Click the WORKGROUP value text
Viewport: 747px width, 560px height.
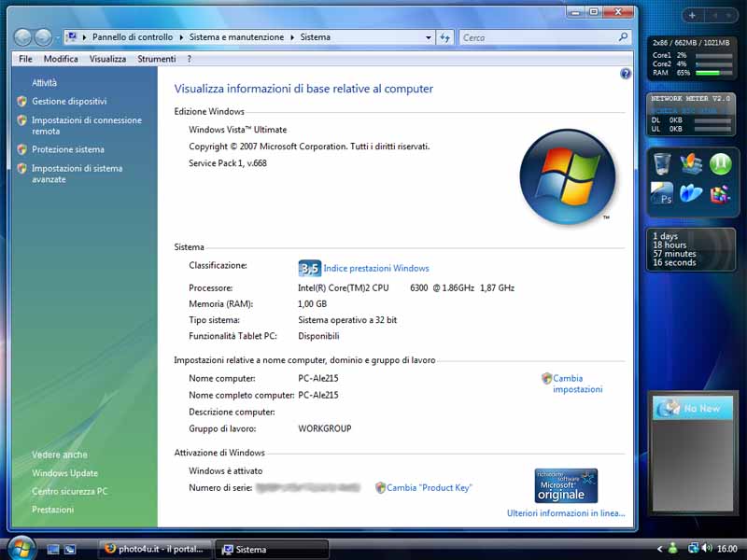(325, 428)
